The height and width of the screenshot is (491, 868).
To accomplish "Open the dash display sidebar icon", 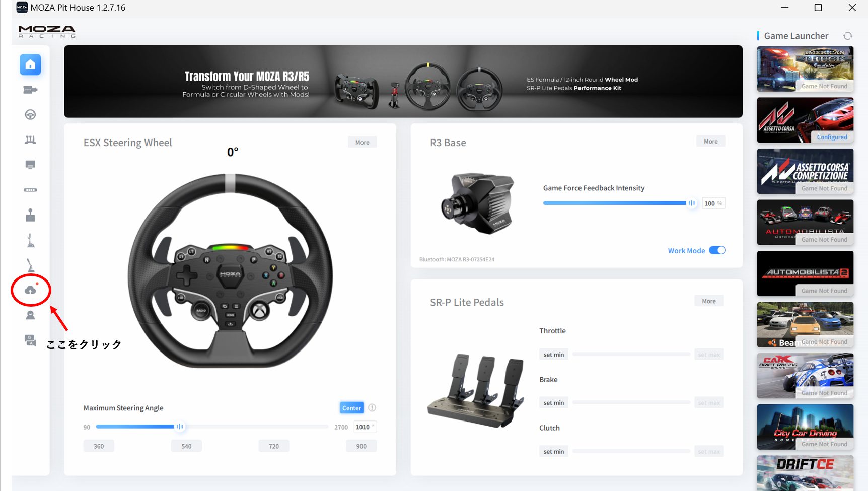I will coord(30,165).
